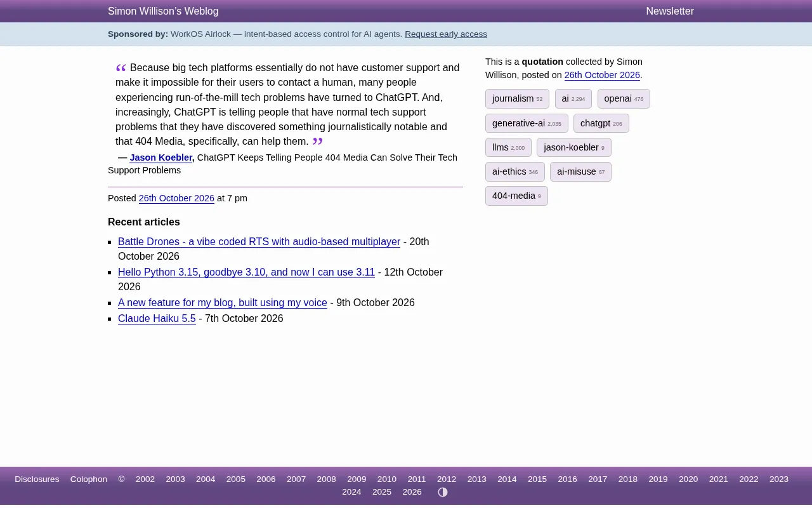812x508 pixels.
Task: Select the chatgpt tag
Action: pyautogui.click(x=601, y=123)
